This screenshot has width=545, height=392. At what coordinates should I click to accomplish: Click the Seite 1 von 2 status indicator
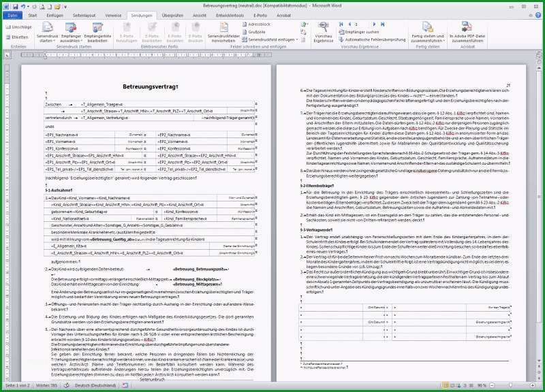18,385
